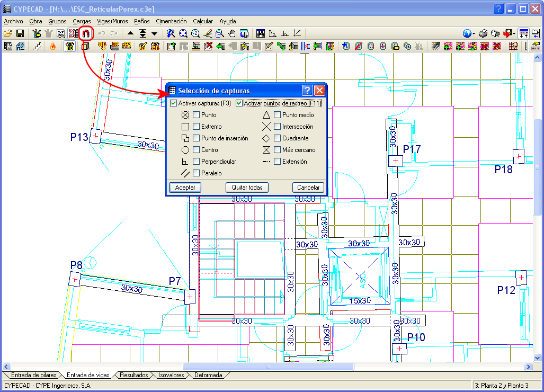Viewport: 544px width, 392px height.
Task: Click the magnet object snap icon
Action: pyautogui.click(x=86, y=33)
